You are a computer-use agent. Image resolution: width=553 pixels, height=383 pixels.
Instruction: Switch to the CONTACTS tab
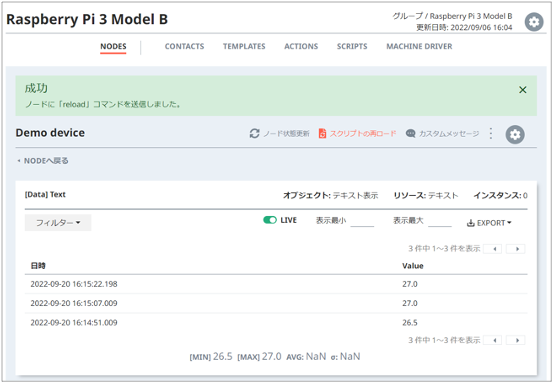(184, 47)
